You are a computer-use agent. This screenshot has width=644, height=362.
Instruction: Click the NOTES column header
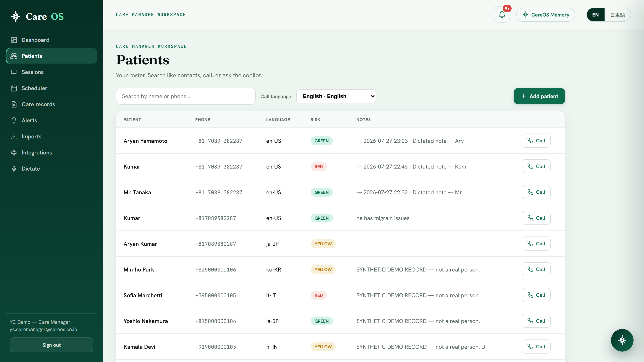(363, 120)
